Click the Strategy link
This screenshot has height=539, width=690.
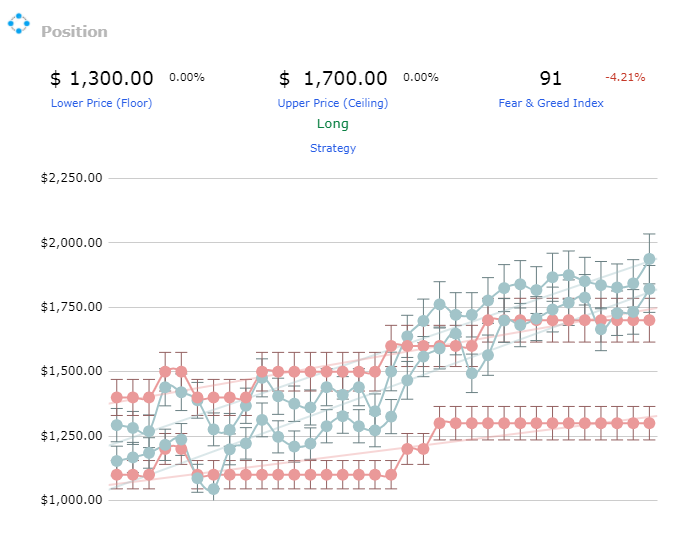tap(333, 148)
